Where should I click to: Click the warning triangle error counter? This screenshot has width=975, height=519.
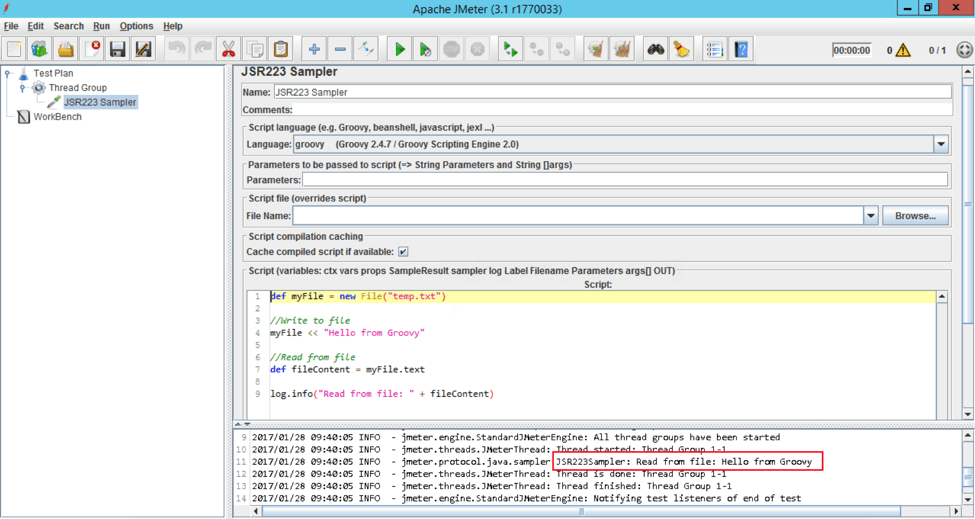(x=903, y=50)
